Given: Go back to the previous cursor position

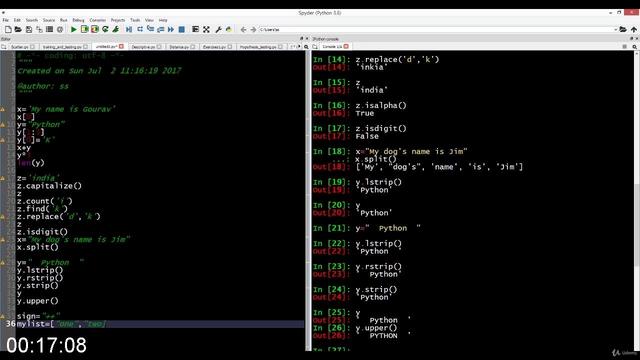Looking at the screenshot, I should pyautogui.click(x=243, y=29).
